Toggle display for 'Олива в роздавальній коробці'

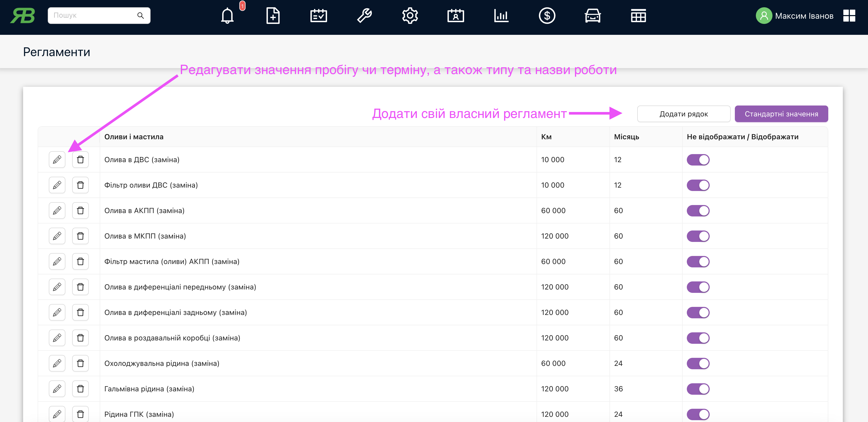[698, 338]
